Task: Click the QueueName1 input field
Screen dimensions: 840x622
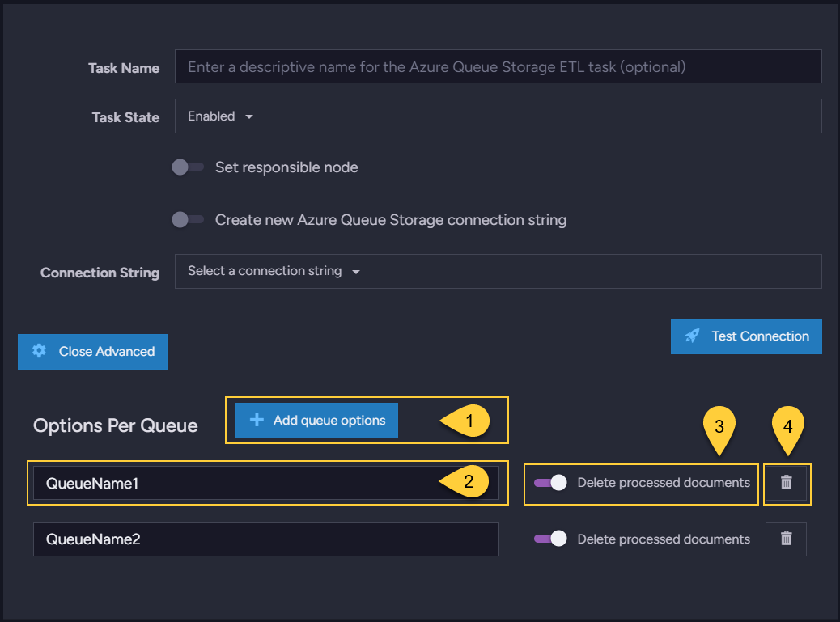Action: click(266, 483)
